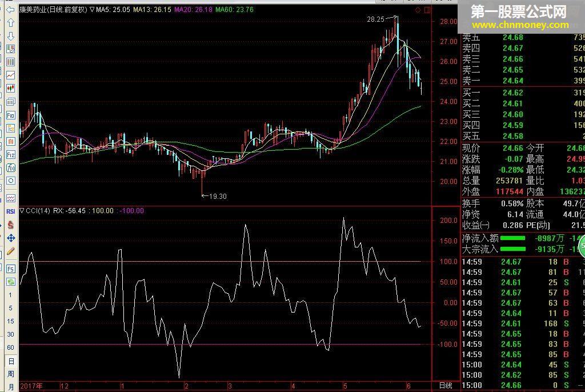Click the orange 自 self-selected stocks icon
Viewport: 585px width, 392px height.
[x=10, y=142]
